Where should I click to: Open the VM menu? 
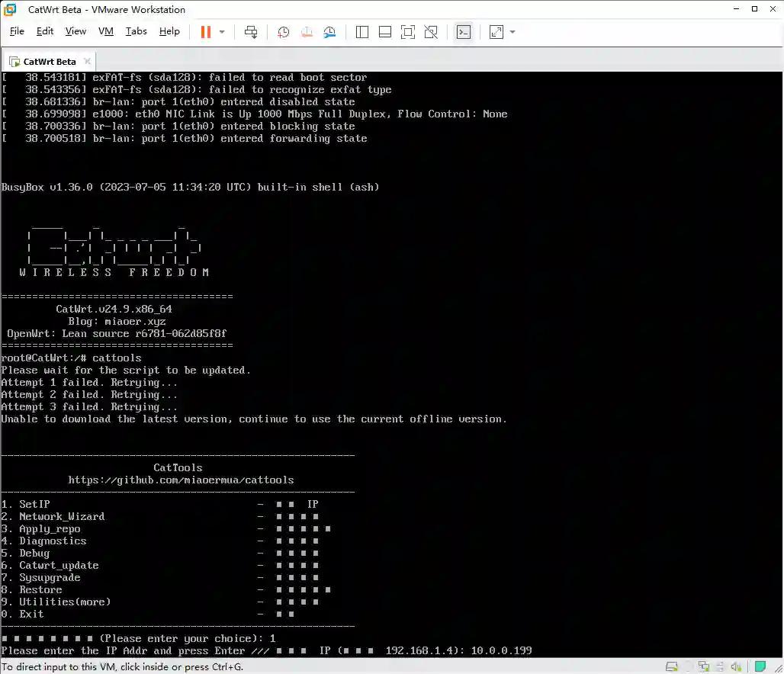(106, 31)
